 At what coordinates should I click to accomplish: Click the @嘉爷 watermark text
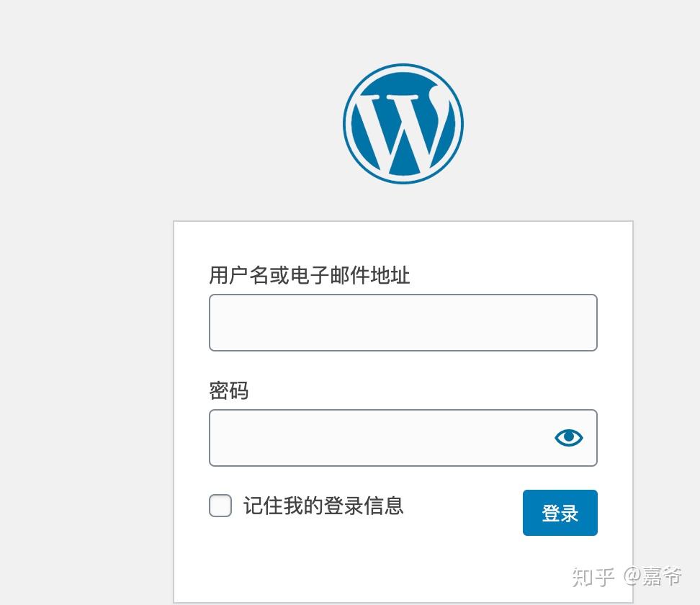pyautogui.click(x=653, y=576)
